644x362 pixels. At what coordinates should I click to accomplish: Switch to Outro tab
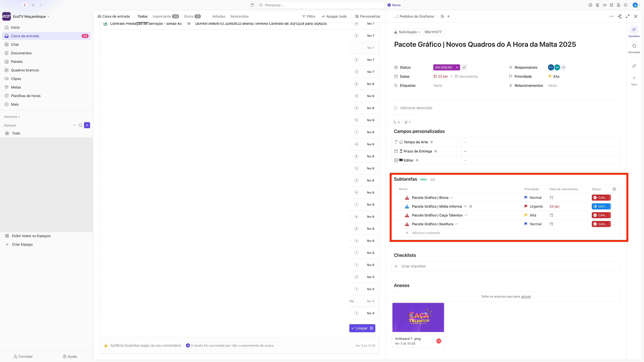192,16
